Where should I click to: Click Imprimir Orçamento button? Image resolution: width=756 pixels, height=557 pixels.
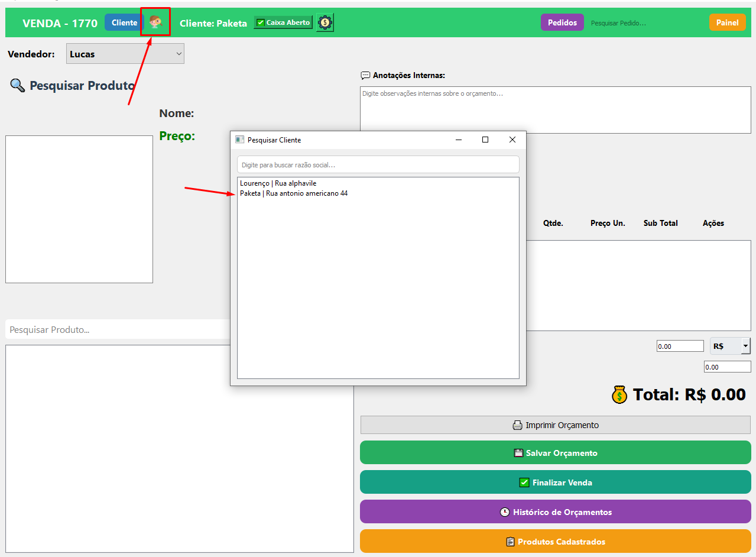pyautogui.click(x=555, y=425)
